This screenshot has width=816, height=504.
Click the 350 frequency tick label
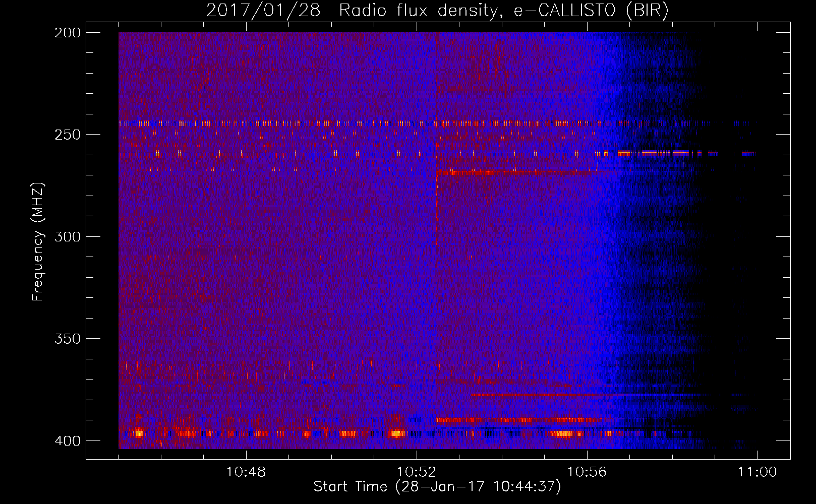coord(68,339)
